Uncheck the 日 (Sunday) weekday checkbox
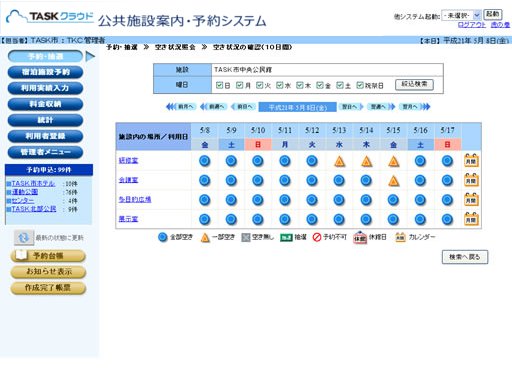512x384 pixels. click(219, 85)
